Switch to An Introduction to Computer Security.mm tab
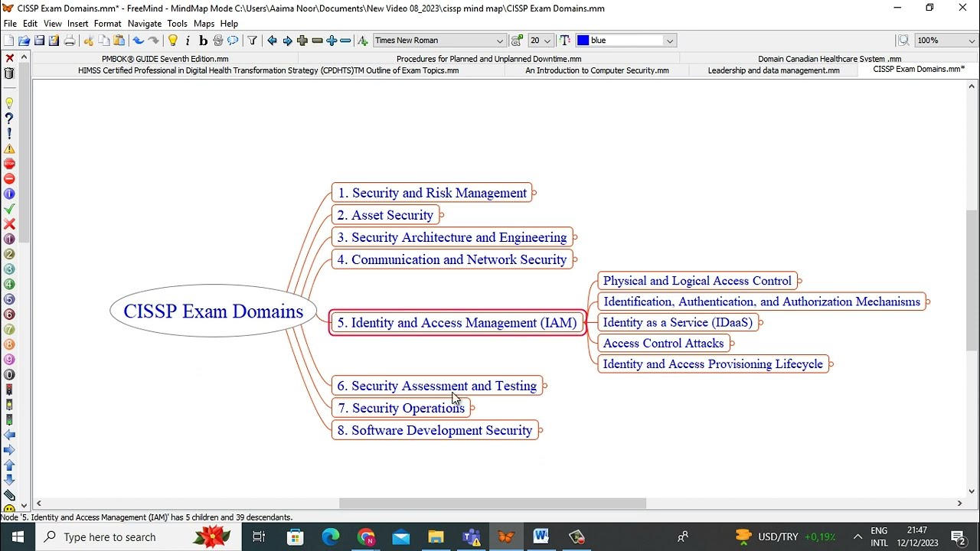 point(597,70)
